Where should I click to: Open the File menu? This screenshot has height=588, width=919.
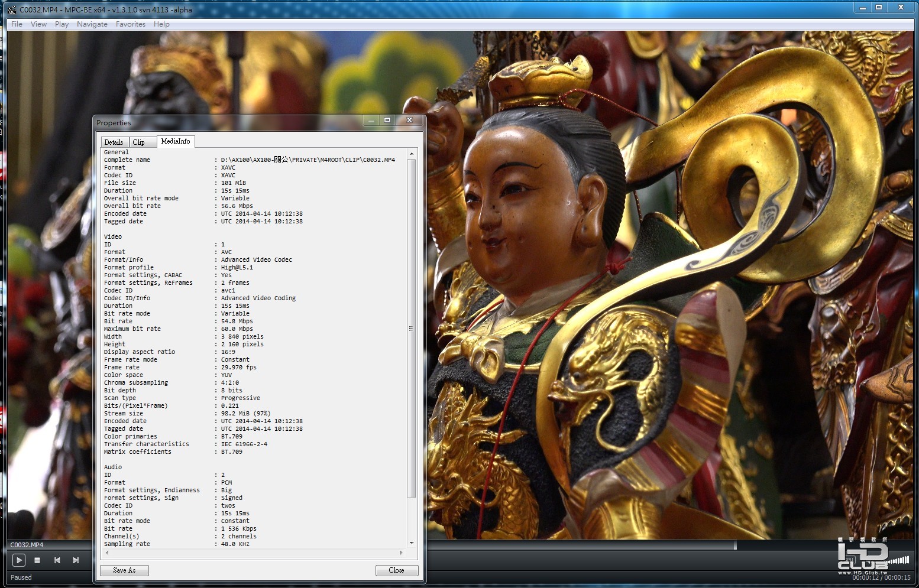[x=17, y=24]
